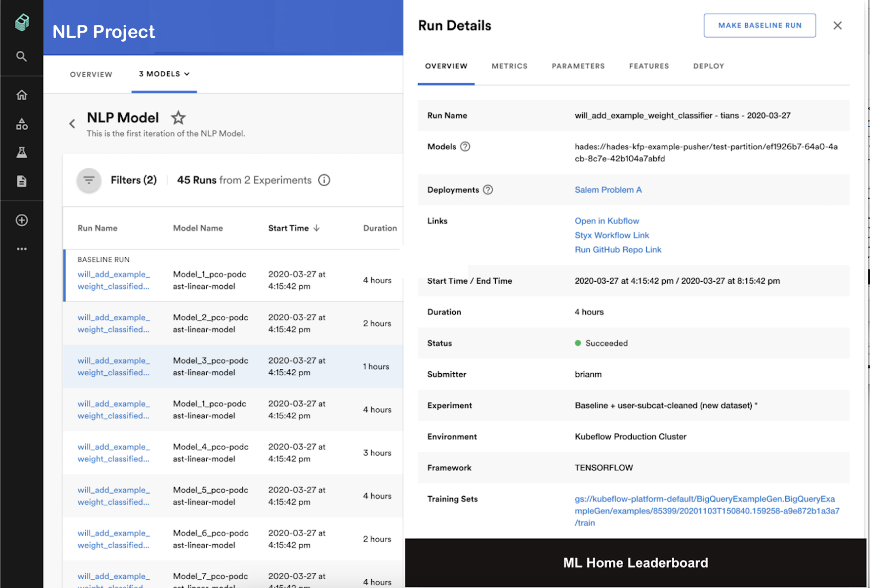Open the help icon next to Deployments
Screen dimensions: 870x588
pyautogui.click(x=488, y=190)
